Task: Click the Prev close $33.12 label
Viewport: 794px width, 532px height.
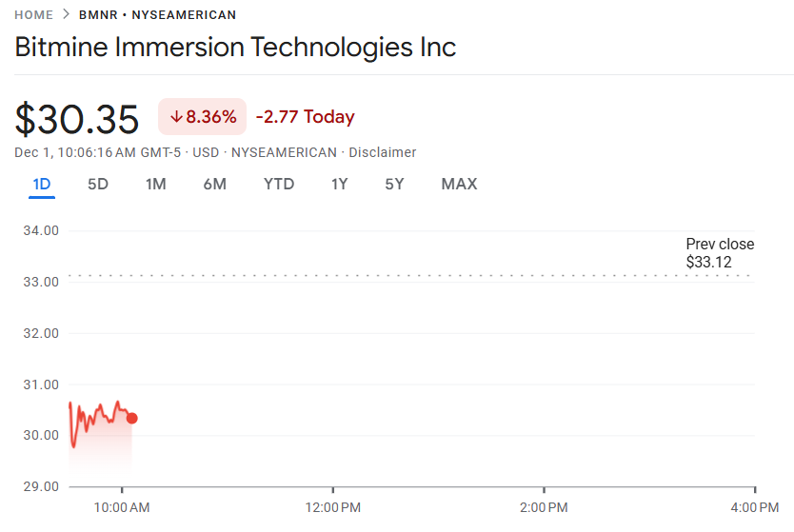Action: (x=719, y=252)
